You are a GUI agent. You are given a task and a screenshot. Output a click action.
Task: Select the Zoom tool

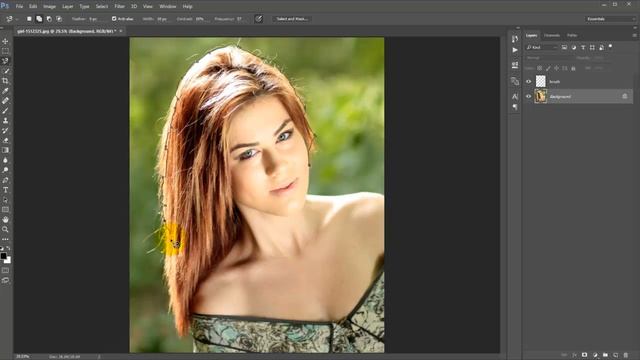pos(5,229)
